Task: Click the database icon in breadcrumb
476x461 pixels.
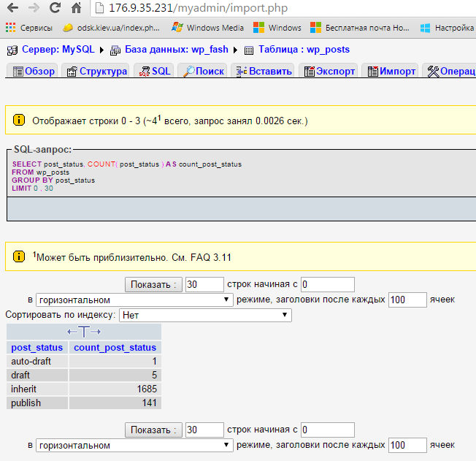Action: 115,50
